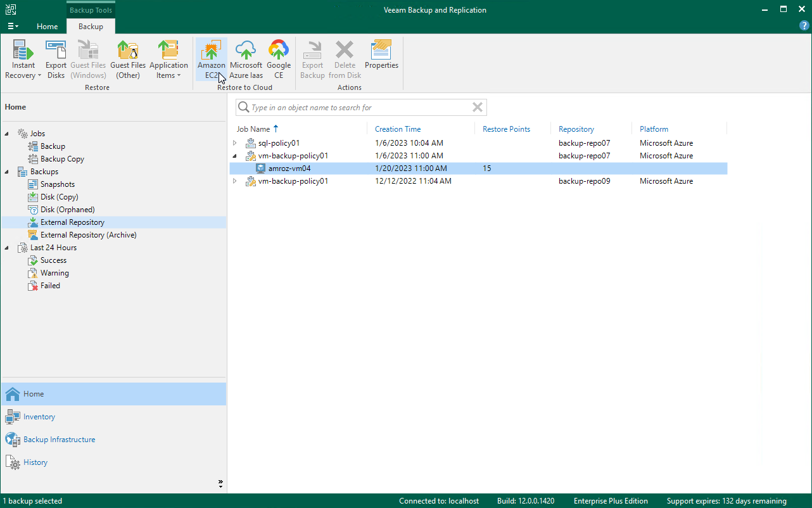This screenshot has width=812, height=508.
Task: Open the main hamburger menu
Action: (13, 27)
